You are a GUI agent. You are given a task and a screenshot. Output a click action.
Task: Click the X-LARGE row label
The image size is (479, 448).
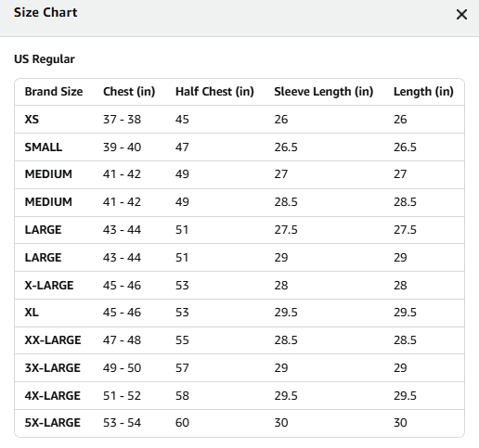tap(49, 286)
